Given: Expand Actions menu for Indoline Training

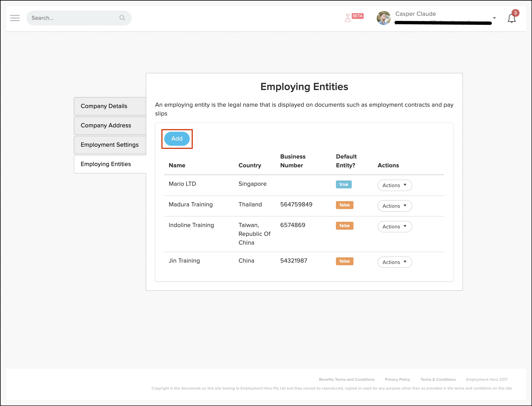Looking at the screenshot, I should tap(395, 227).
